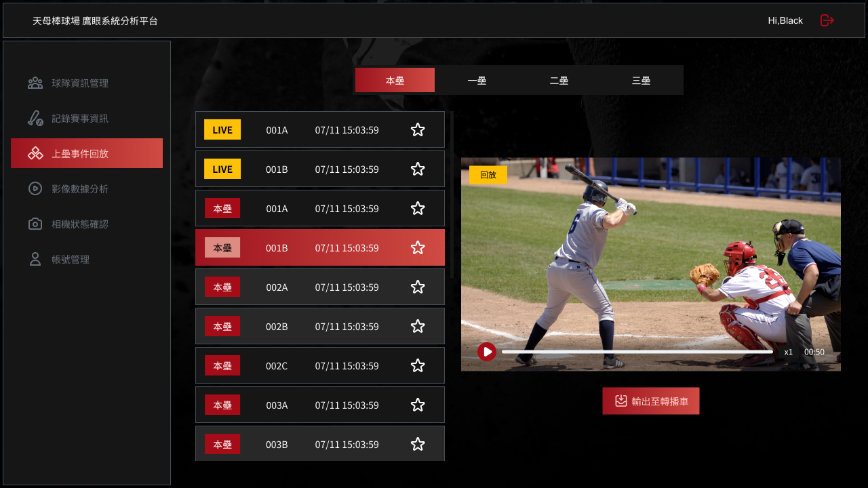Select the 三壘 tab
This screenshot has width=868, height=488.
(641, 81)
